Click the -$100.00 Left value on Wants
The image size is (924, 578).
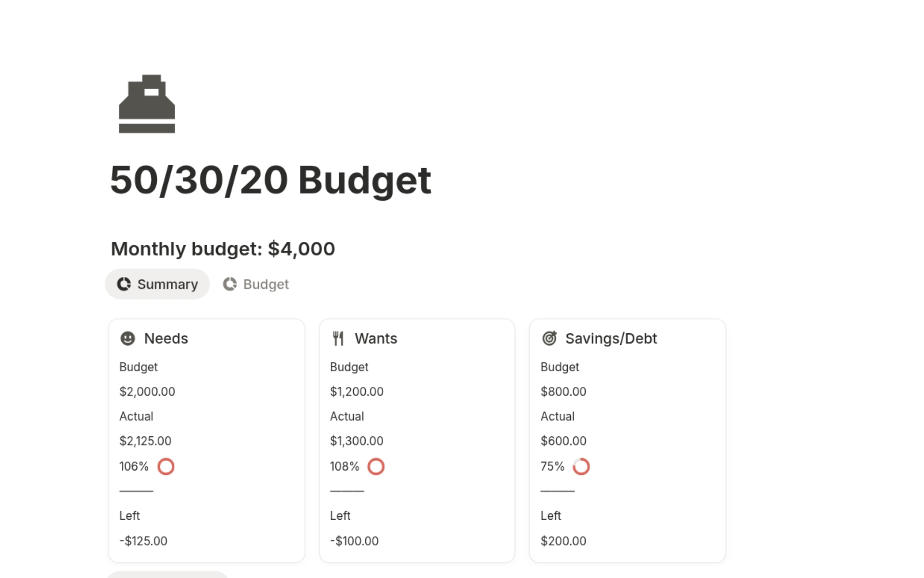pos(354,540)
